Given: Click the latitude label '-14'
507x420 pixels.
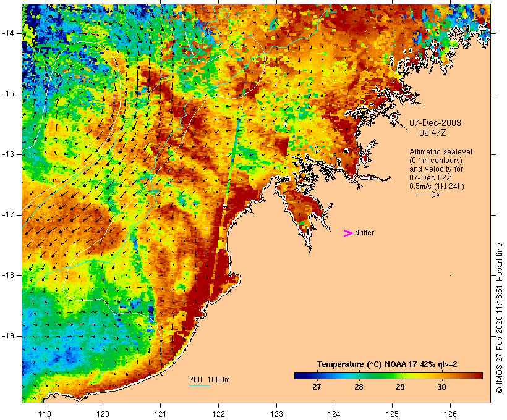Looking at the screenshot, I should point(8,33).
